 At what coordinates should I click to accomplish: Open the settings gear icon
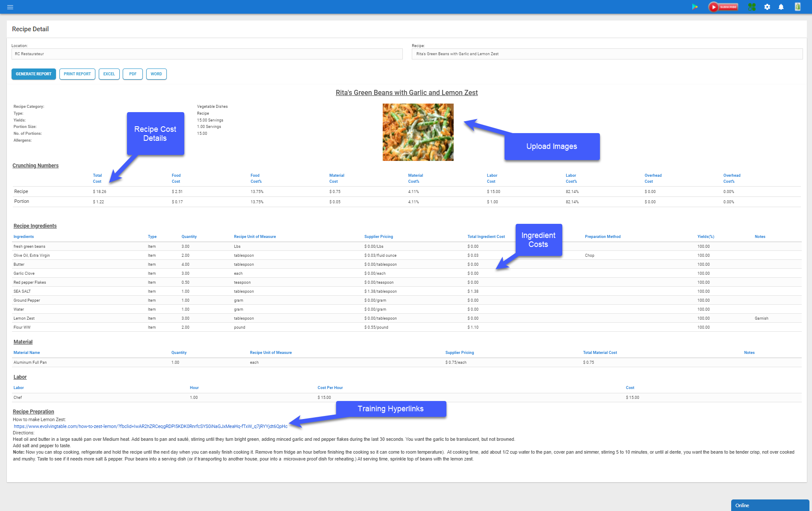(767, 7)
